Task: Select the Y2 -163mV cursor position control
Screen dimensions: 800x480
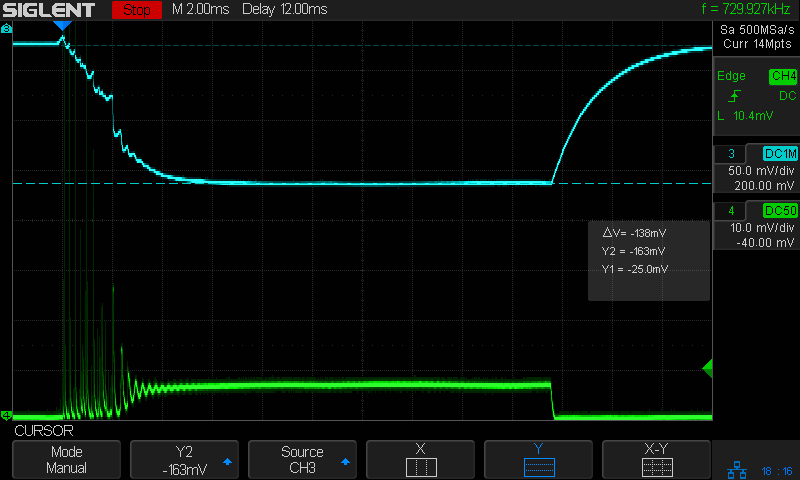Action: pyautogui.click(x=184, y=460)
